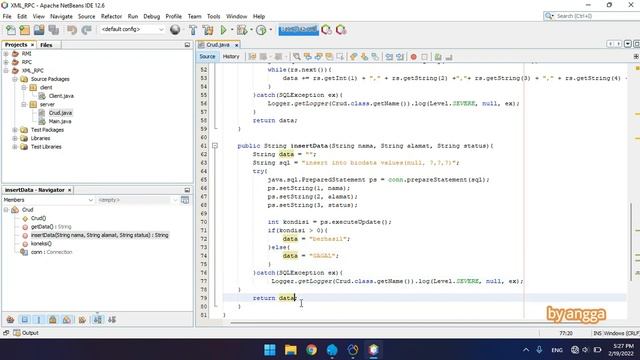
Task: Collapse insertData method fold at line 61
Action: (215, 146)
